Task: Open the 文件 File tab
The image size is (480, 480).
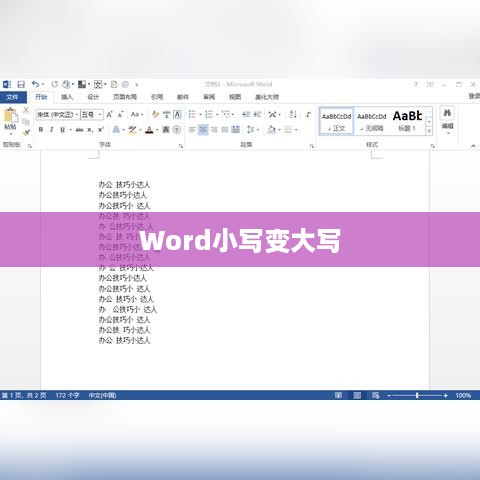Action: point(12,97)
